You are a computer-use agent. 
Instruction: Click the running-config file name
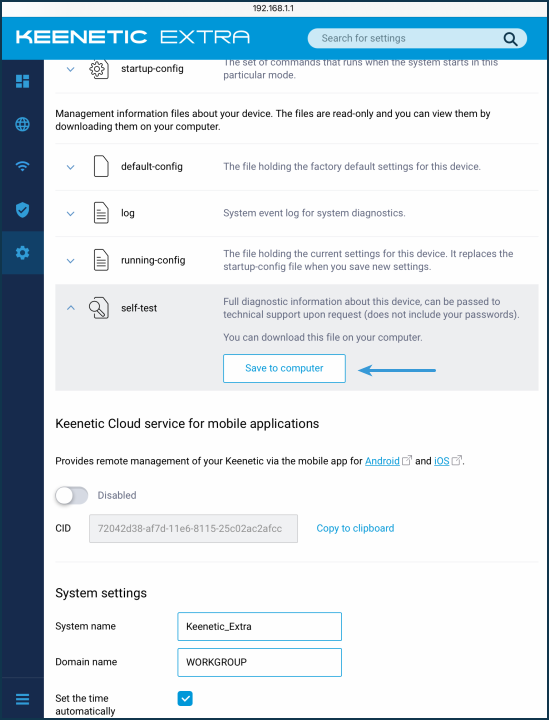pos(153,260)
